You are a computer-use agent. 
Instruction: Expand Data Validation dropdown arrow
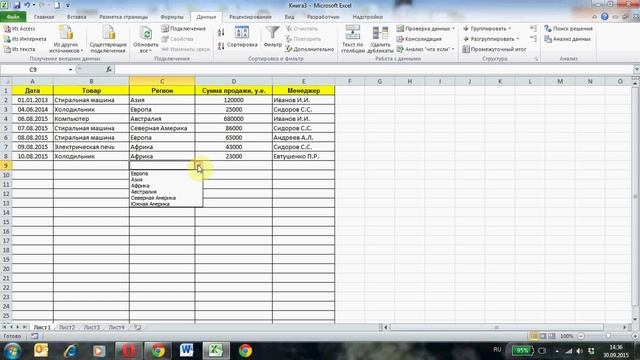(453, 29)
